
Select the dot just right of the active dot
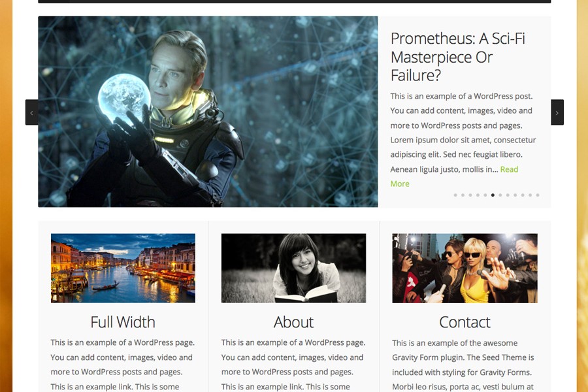click(x=500, y=195)
